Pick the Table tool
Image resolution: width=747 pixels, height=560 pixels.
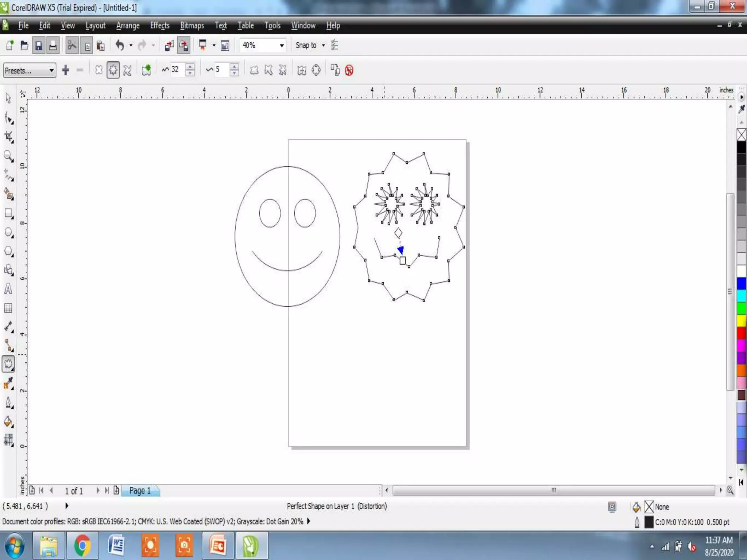tap(8, 308)
